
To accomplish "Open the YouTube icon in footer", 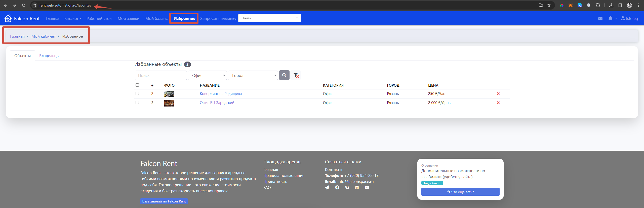I will click(367, 187).
